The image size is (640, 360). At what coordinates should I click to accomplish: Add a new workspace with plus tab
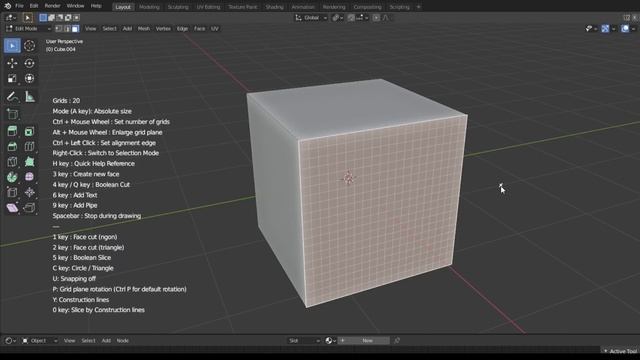tap(418, 7)
